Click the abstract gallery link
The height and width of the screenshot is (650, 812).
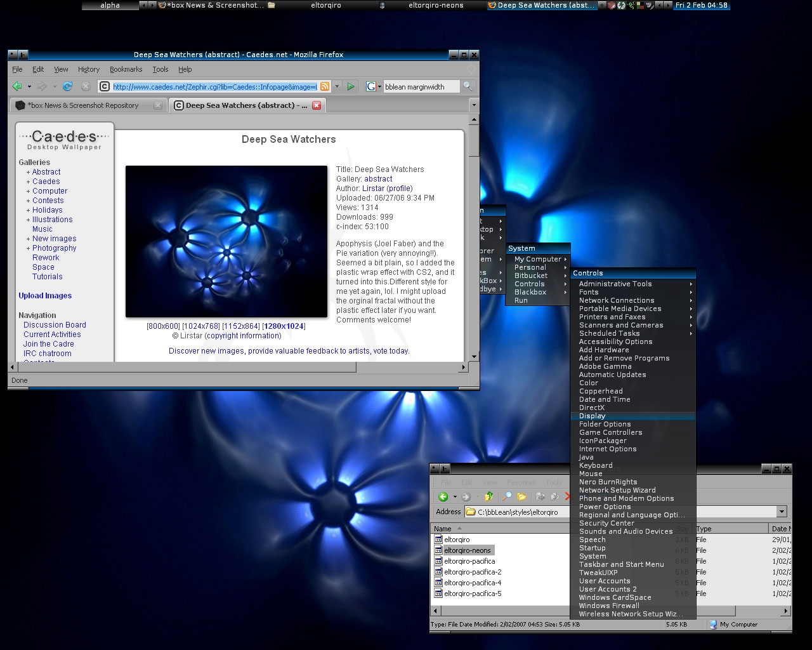378,179
